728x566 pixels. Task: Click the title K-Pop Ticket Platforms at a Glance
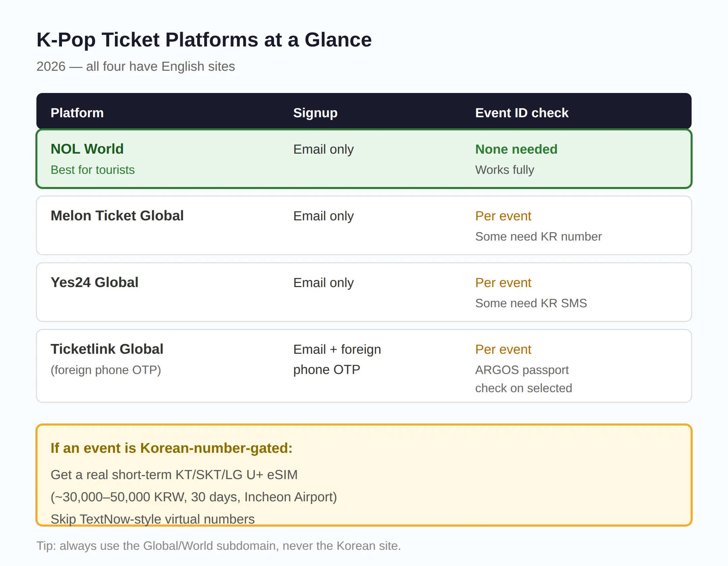coord(204,40)
